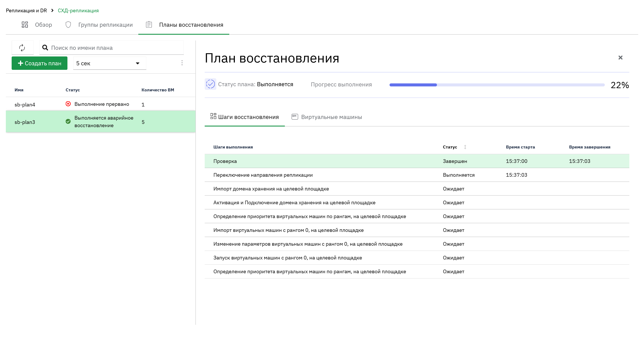Select Активация и Подключение домена step
Viewport: 644px width, 342px height.
[417, 203]
